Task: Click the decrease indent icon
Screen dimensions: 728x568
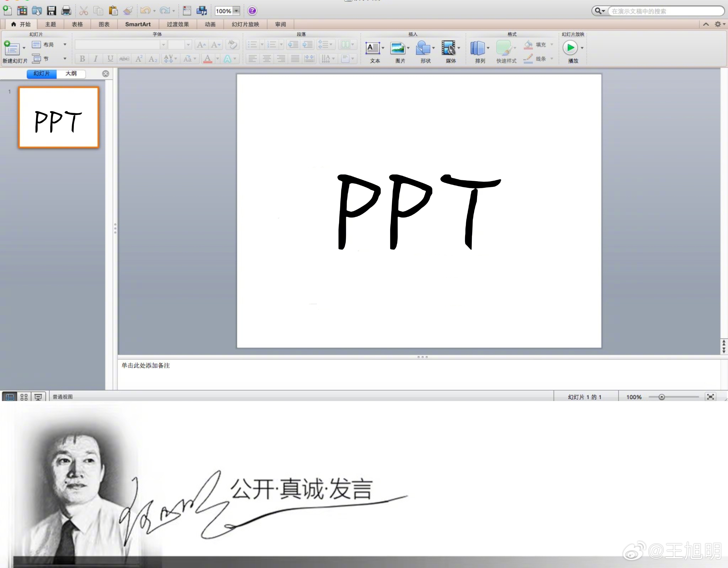Action: click(293, 44)
